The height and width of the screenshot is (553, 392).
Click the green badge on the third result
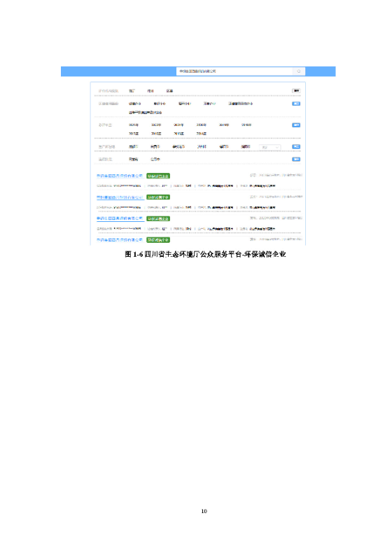pos(158,218)
